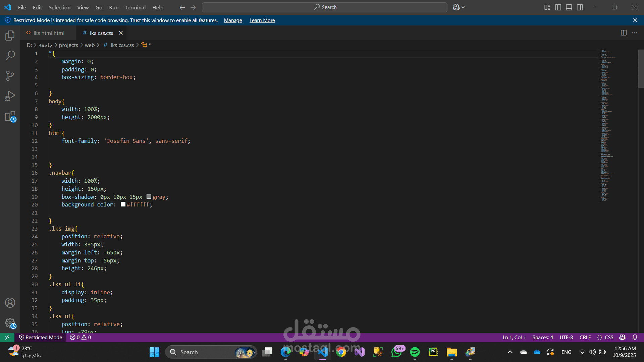The width and height of the screenshot is (644, 362).
Task: Click the notifications bell in status bar
Action: 635,337
